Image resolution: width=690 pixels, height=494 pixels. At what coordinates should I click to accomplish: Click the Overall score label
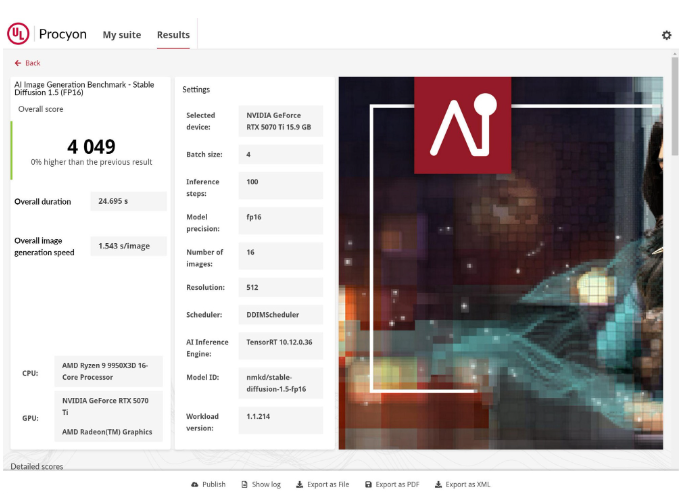(40, 109)
